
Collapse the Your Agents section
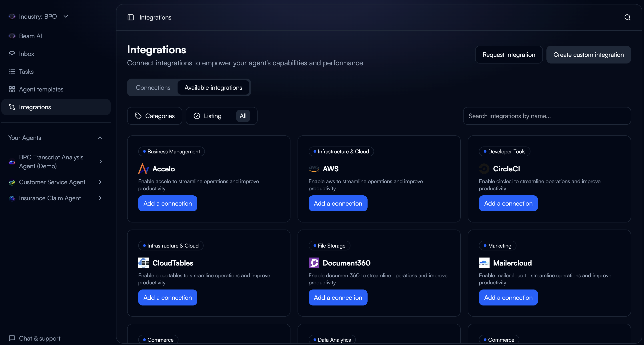point(100,138)
